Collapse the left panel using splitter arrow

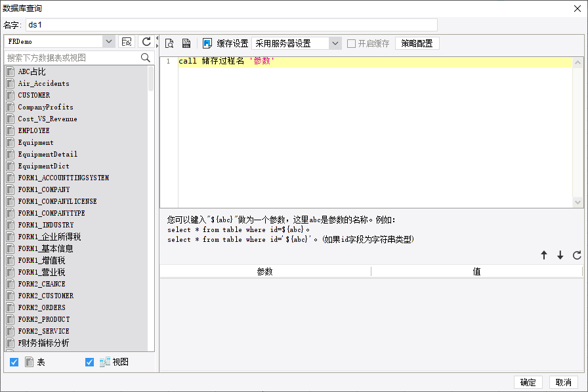[x=157, y=38]
